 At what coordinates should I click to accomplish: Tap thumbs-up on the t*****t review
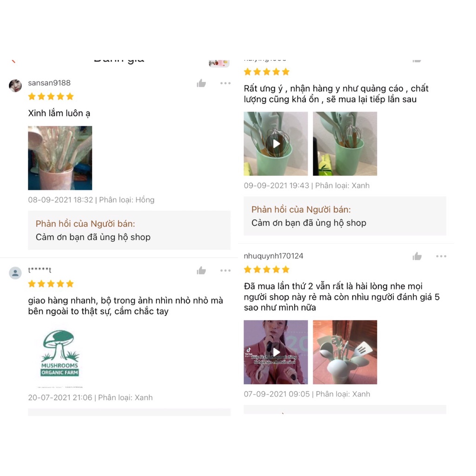201,271
